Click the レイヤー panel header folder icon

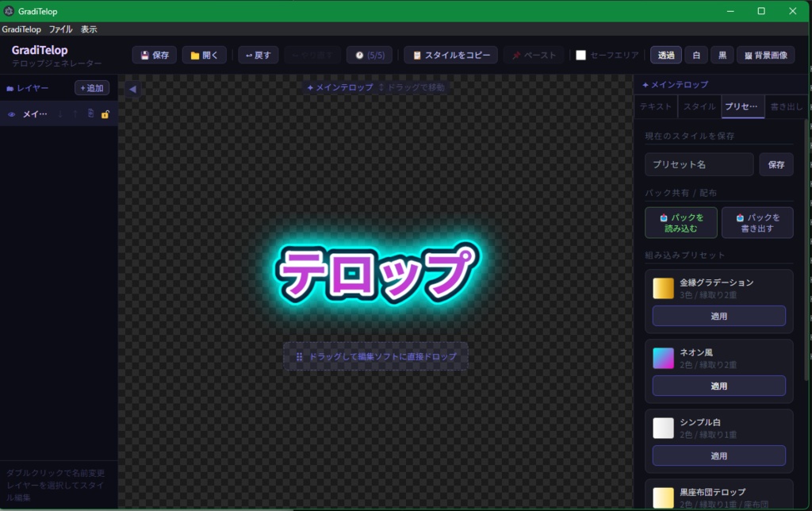(x=10, y=89)
